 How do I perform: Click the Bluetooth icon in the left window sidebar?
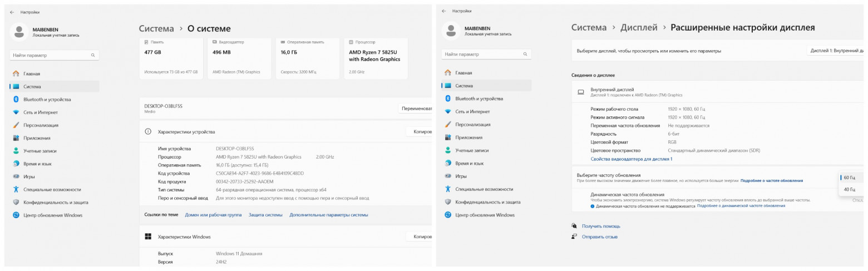[16, 99]
